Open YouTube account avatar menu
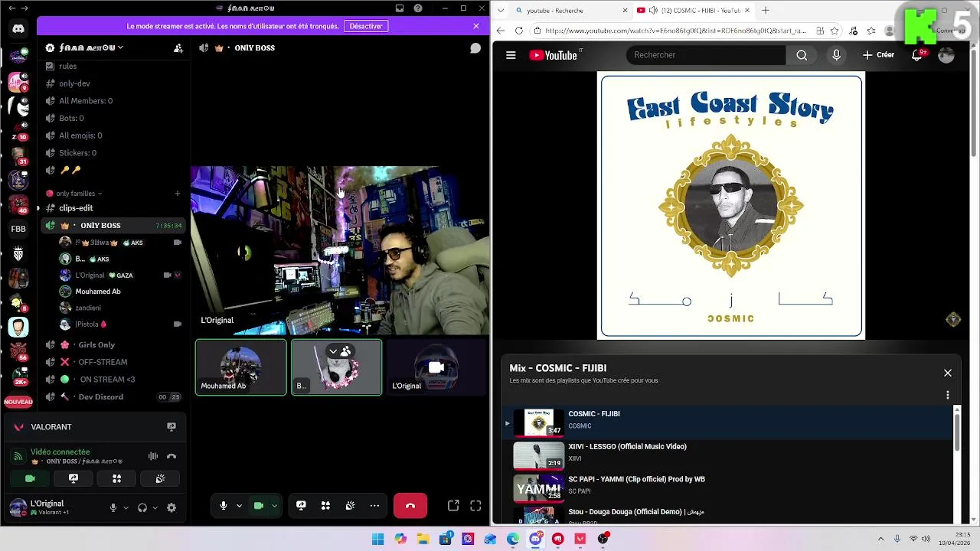The image size is (980, 551). (946, 55)
